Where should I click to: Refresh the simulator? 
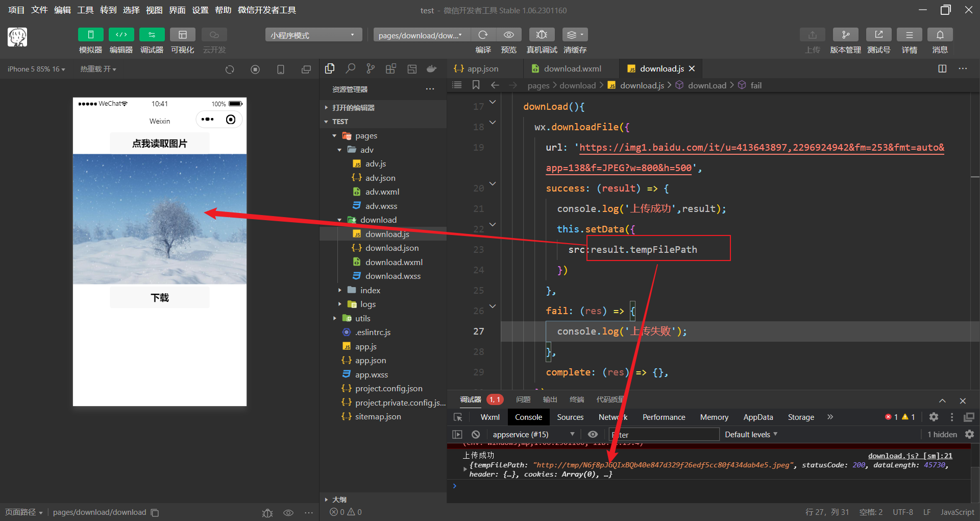pyautogui.click(x=230, y=69)
